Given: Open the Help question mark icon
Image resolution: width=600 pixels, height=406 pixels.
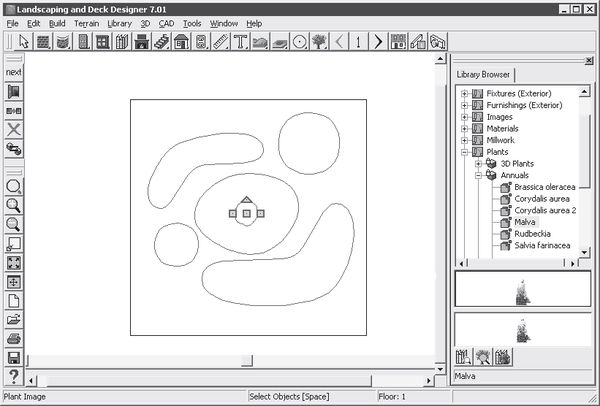Looking at the screenshot, I should tap(14, 377).
